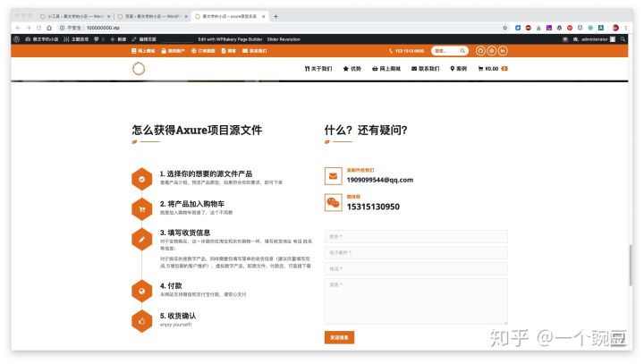
Task: Open the shopping cart showing ¥0.00
Action: point(493,69)
